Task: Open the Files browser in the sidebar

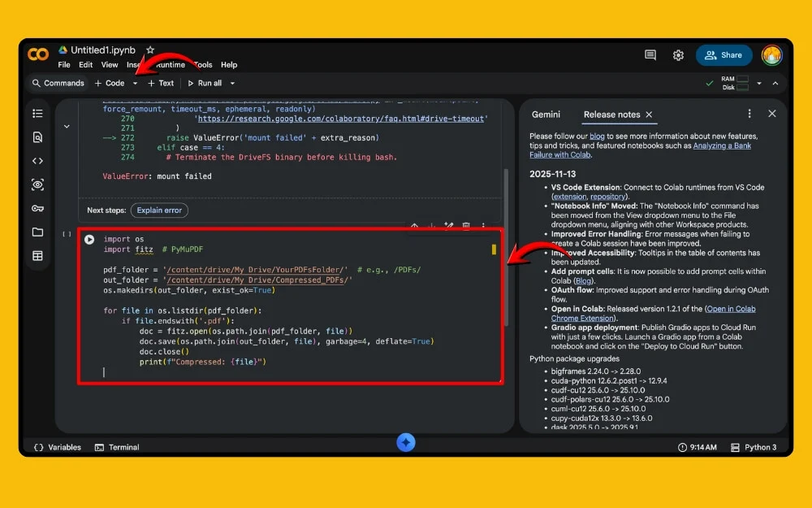Action: [x=37, y=233]
